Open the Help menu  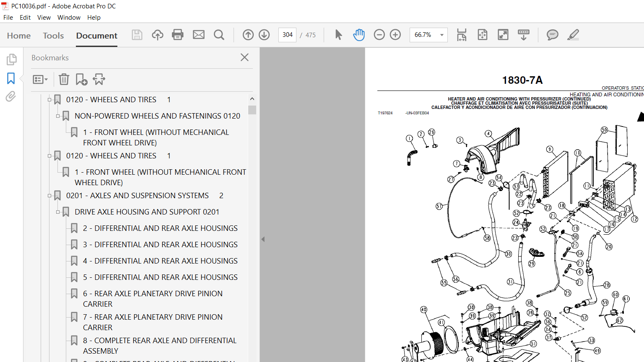(94, 18)
